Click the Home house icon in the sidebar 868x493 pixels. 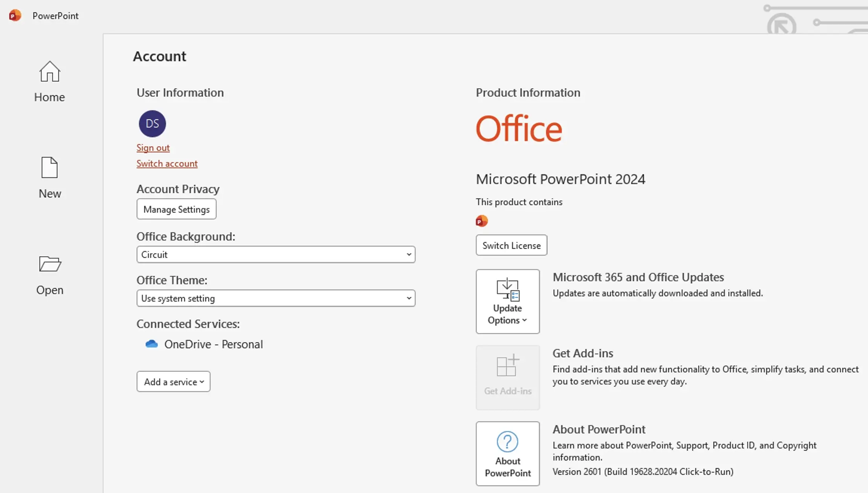click(49, 72)
